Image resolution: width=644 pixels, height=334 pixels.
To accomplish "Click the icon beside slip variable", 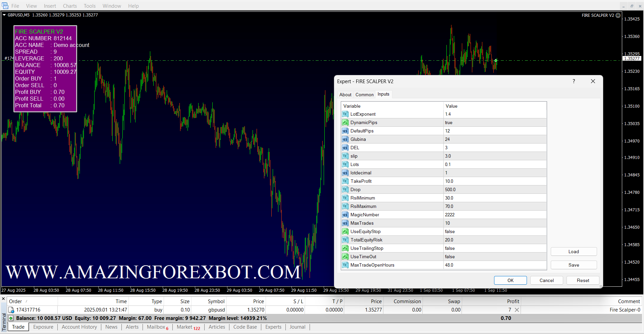I will (345, 156).
